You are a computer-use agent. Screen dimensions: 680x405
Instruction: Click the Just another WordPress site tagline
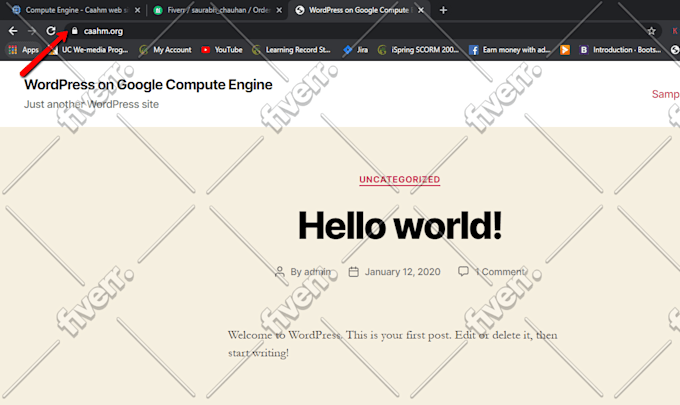pyautogui.click(x=91, y=105)
